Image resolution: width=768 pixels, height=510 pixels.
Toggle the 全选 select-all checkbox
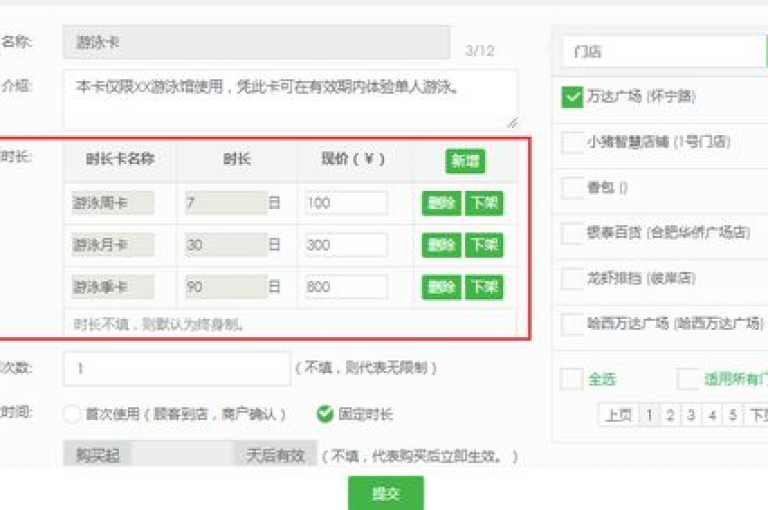(572, 379)
